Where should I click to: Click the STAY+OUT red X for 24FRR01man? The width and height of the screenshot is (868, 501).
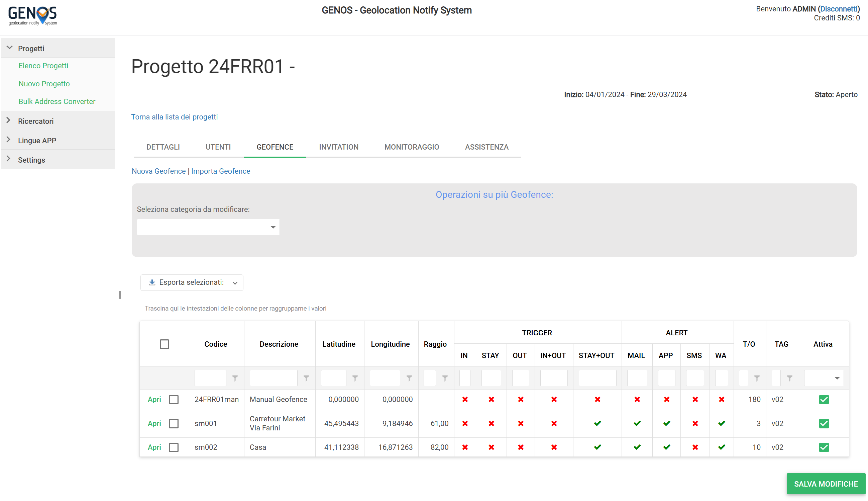point(598,399)
